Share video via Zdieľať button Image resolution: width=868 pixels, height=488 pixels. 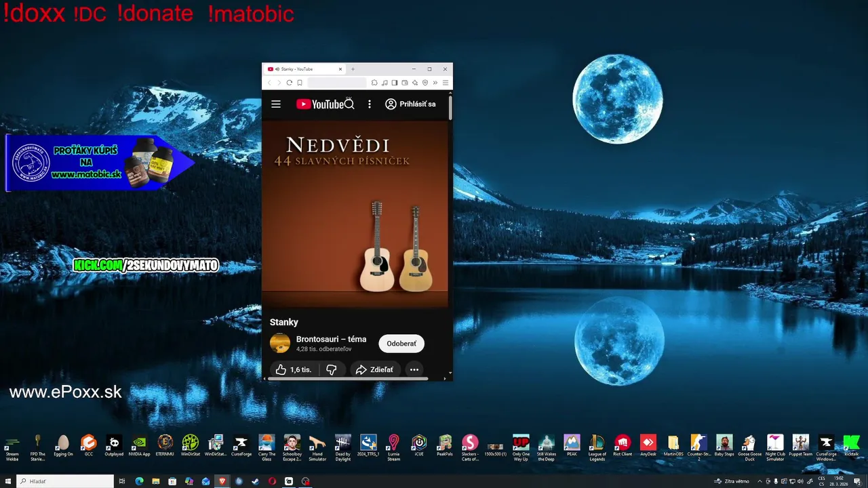point(374,369)
